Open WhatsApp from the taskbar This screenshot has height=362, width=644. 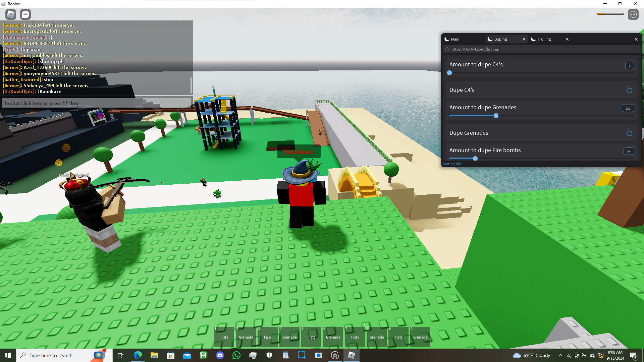pyautogui.click(x=236, y=355)
